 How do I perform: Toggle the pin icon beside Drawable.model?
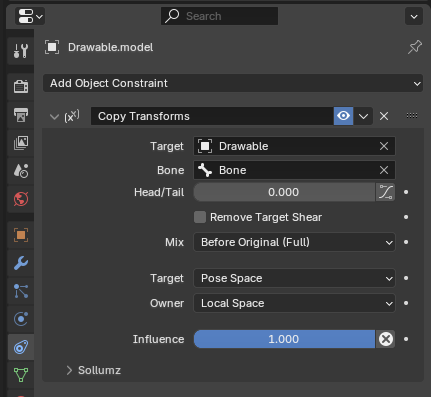(x=415, y=47)
